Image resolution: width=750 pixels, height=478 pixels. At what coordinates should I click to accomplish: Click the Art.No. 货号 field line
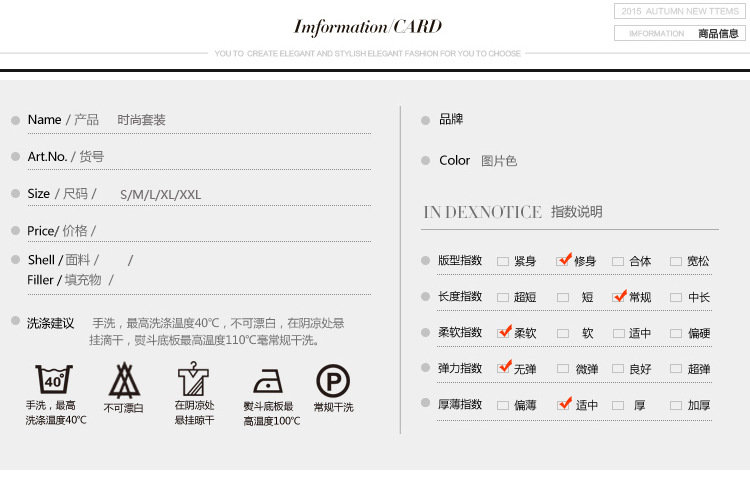coord(200,157)
